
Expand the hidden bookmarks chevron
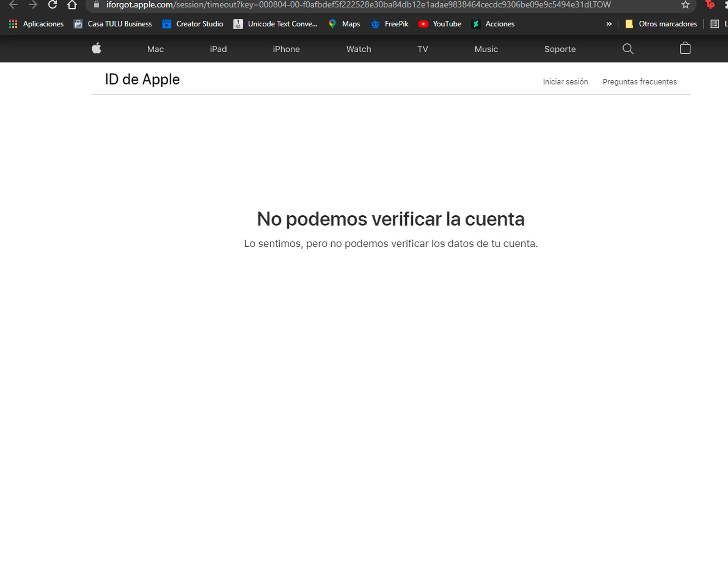(x=609, y=23)
